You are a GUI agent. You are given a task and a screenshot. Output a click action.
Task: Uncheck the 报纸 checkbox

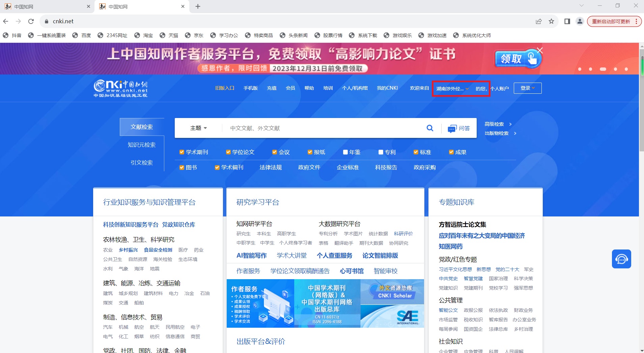[310, 152]
